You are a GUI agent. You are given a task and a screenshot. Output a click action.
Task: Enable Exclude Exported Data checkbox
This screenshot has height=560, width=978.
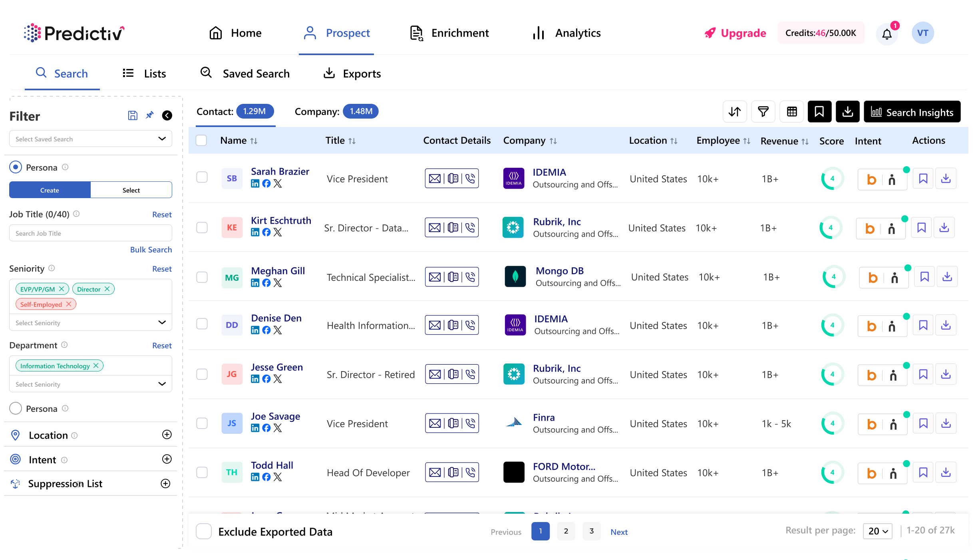coord(204,532)
